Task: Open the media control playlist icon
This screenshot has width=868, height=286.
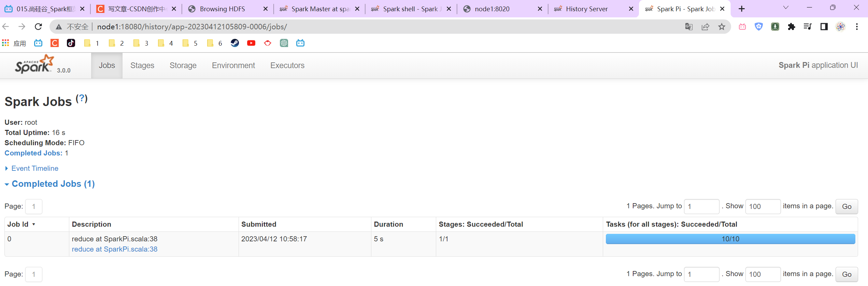Action: click(808, 27)
